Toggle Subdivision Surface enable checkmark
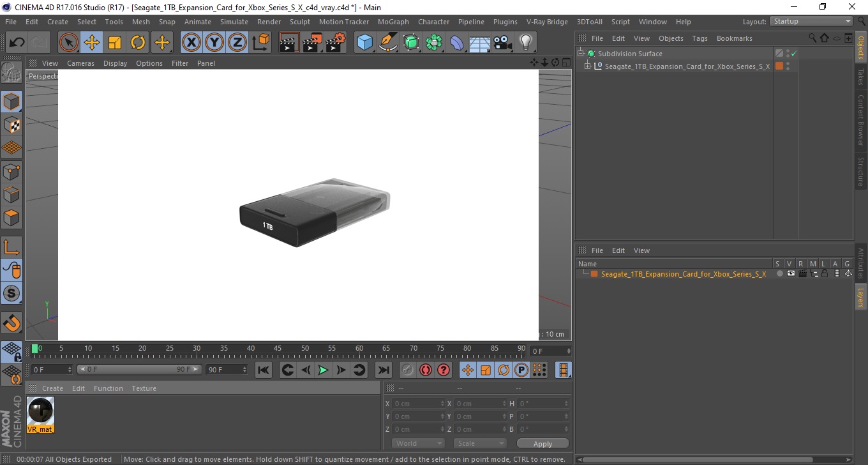Screen dimensions: 868x465 pos(794,54)
